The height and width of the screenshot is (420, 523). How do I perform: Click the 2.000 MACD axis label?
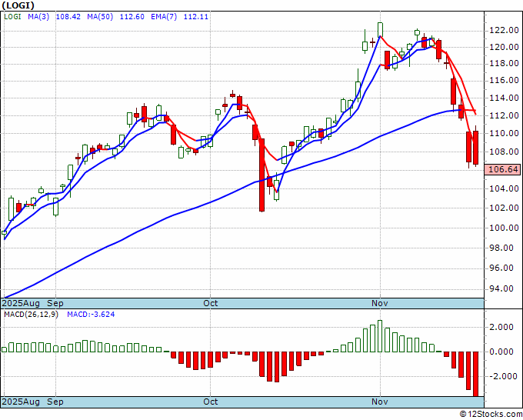[x=501, y=327]
